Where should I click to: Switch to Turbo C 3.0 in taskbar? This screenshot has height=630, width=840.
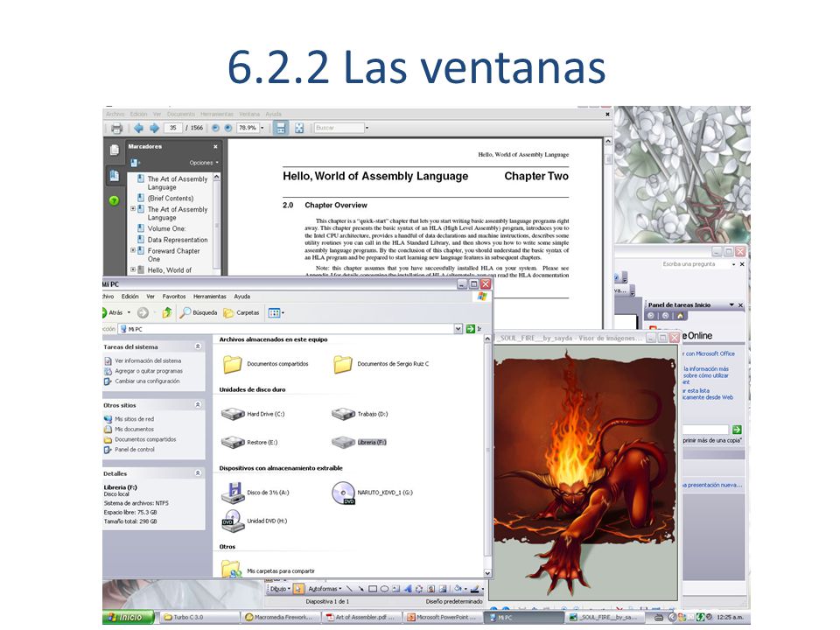click(x=199, y=617)
